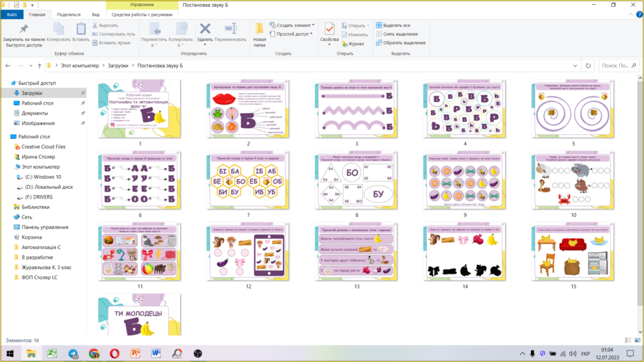Toggle the quick access toolbar properties checkbox icon
The width and height of the screenshot is (644, 362).
click(x=16, y=5)
